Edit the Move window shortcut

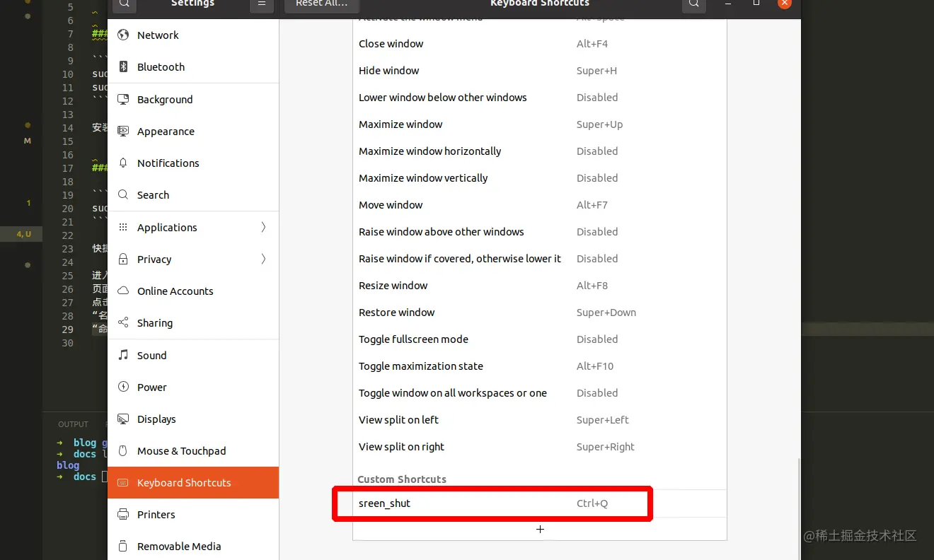(x=540, y=205)
